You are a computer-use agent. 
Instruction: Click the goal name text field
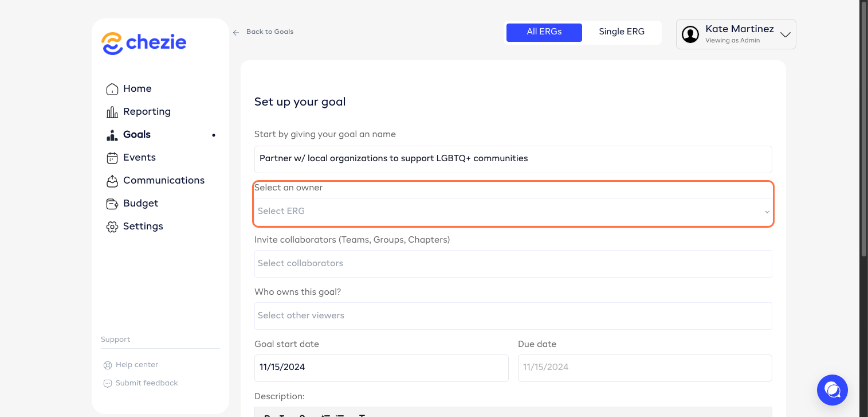(513, 159)
